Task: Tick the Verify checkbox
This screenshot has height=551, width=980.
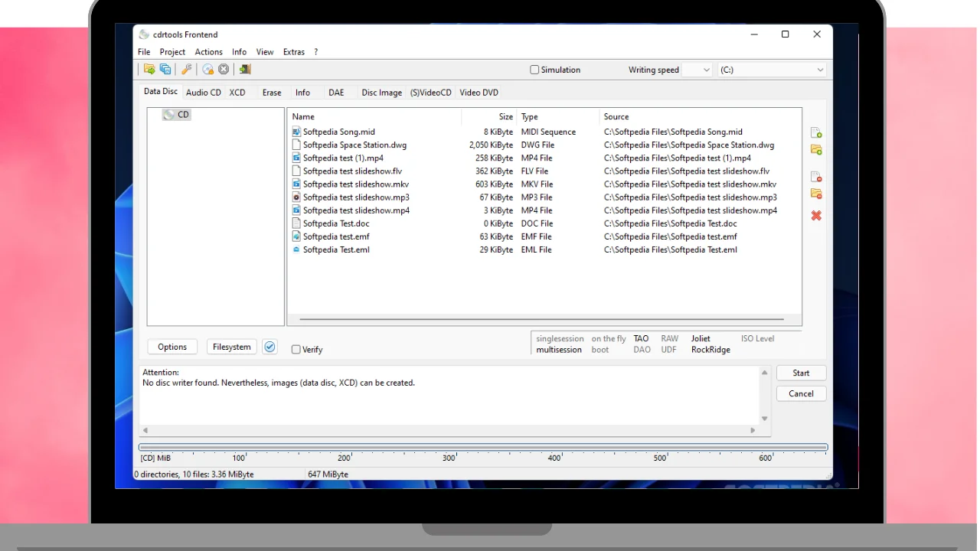Action: click(x=296, y=350)
